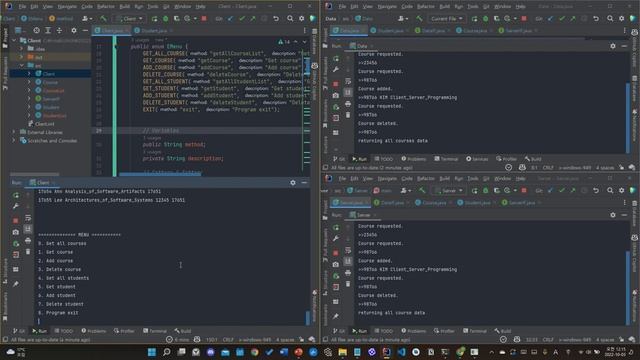
Task: Click the Project tree horizontal scrollbar
Action: point(34,174)
